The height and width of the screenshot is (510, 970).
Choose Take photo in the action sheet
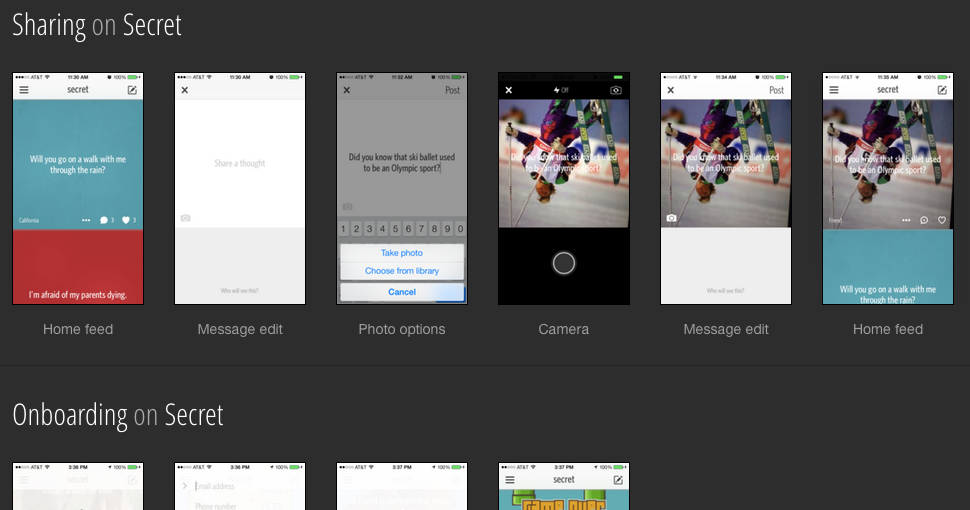pos(402,253)
